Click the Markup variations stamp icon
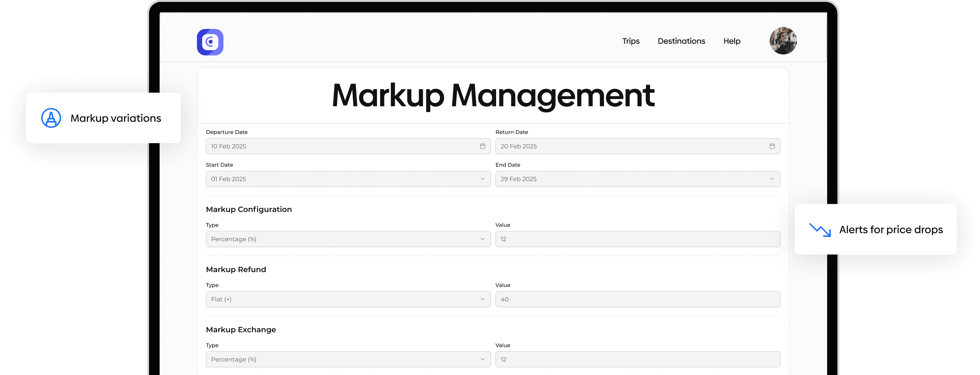980x375 pixels. coord(51,118)
